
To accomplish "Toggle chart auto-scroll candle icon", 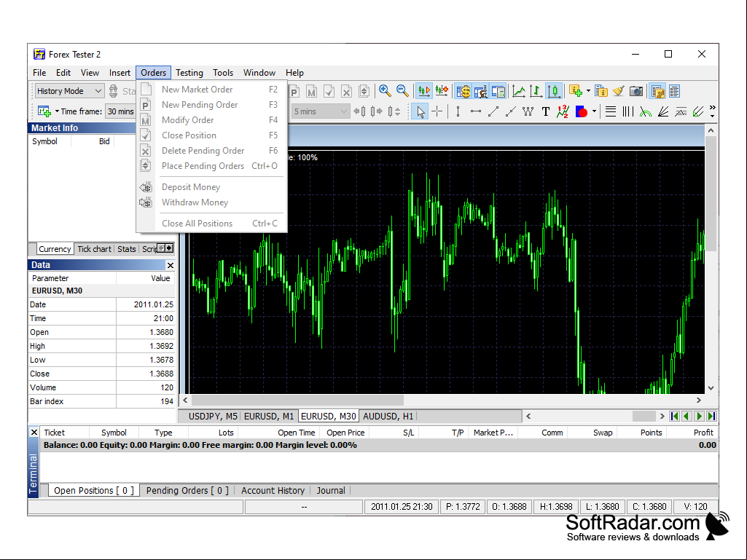I will [423, 91].
